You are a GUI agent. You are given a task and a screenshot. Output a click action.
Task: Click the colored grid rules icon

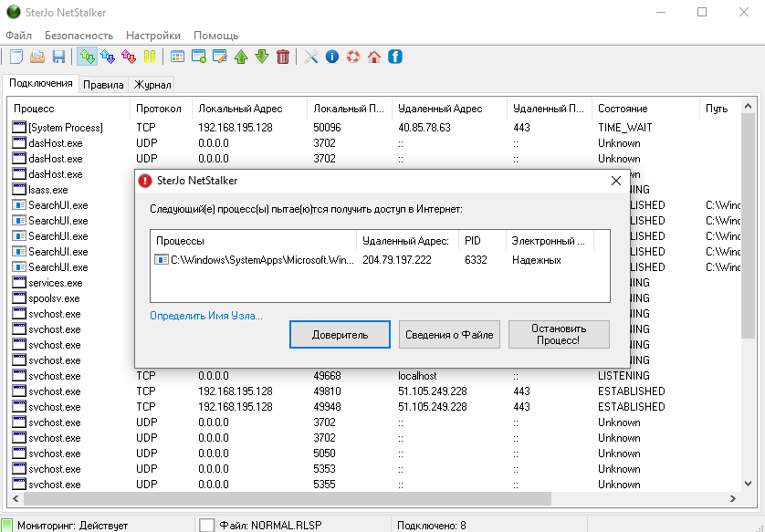click(x=178, y=57)
